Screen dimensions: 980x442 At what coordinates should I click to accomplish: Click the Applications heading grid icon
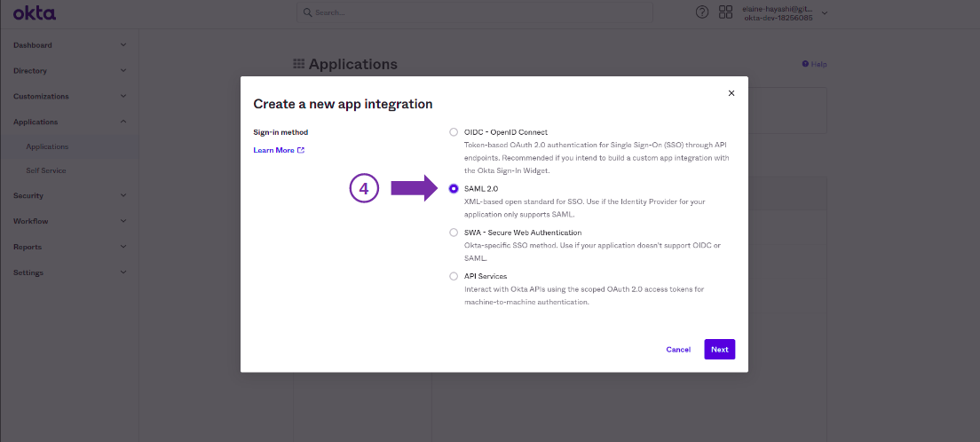pos(299,65)
